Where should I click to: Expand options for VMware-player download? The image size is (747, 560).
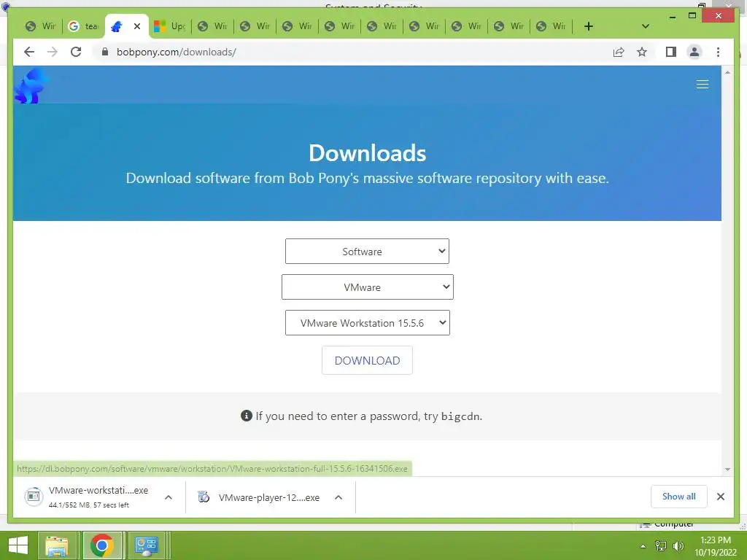pos(338,497)
